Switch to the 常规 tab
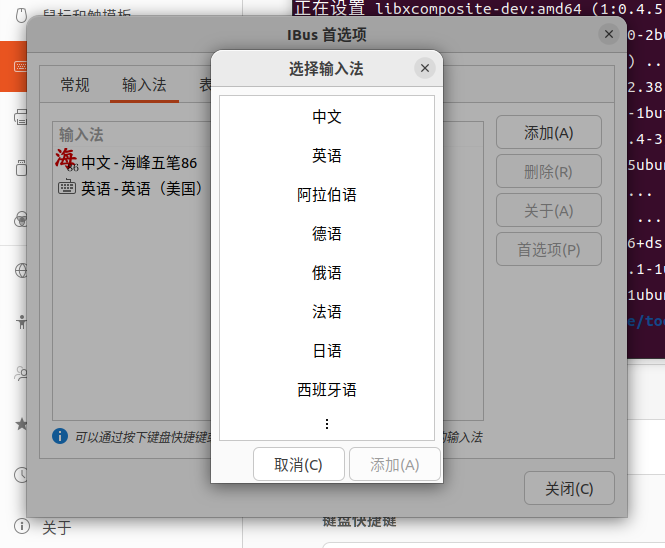665x548 pixels. [x=75, y=85]
